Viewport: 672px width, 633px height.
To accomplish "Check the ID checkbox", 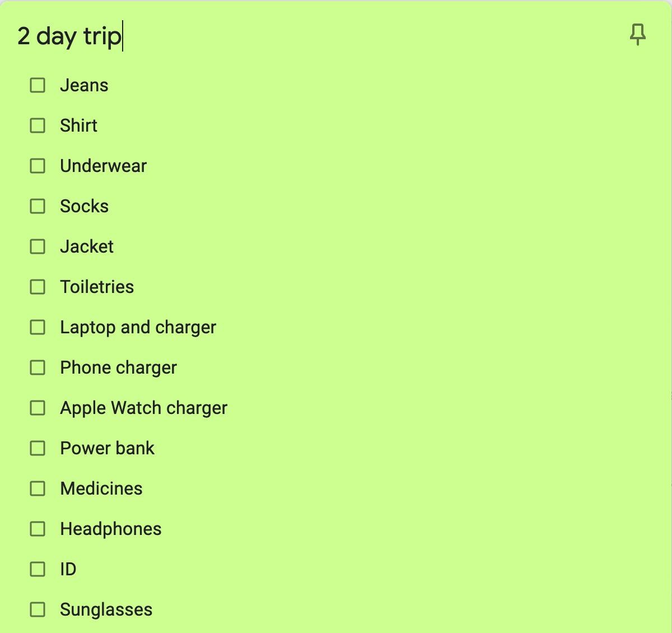I will (38, 569).
